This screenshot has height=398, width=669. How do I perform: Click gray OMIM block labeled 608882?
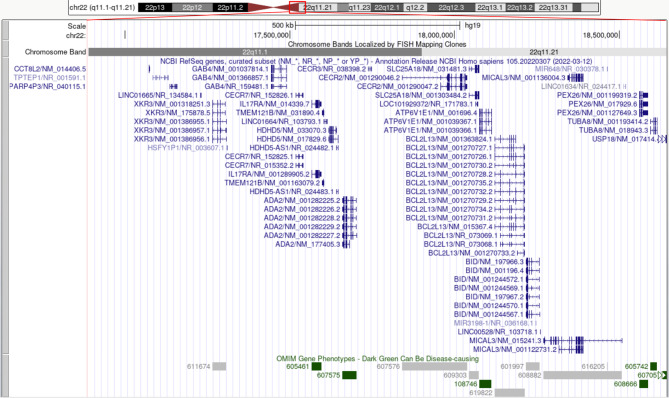[582, 375]
